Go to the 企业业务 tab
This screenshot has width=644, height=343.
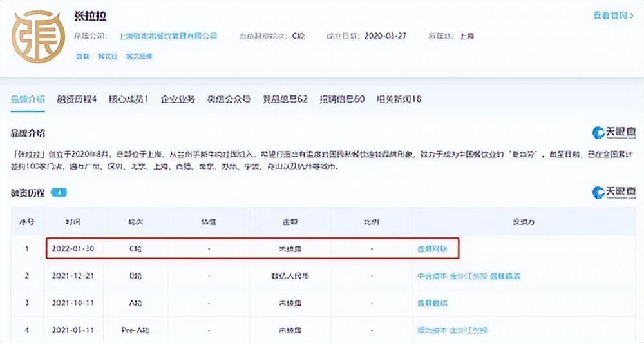tap(178, 99)
